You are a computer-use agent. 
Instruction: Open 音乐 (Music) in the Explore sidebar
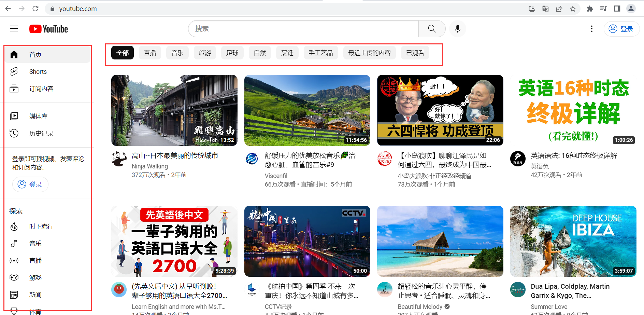point(35,243)
